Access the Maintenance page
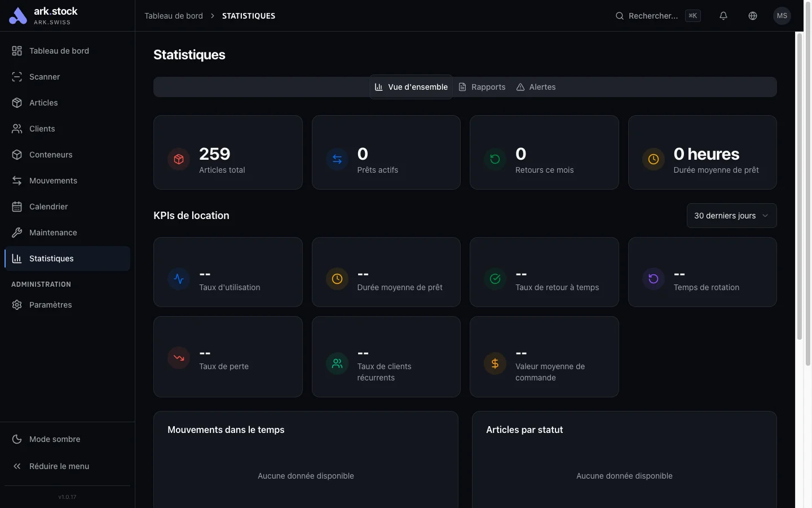Viewport: 812px width, 508px height. point(53,233)
